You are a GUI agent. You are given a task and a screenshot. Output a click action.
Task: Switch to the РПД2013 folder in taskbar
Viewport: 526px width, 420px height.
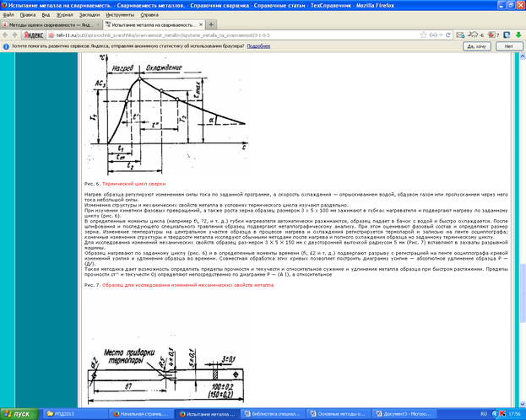[x=74, y=414]
